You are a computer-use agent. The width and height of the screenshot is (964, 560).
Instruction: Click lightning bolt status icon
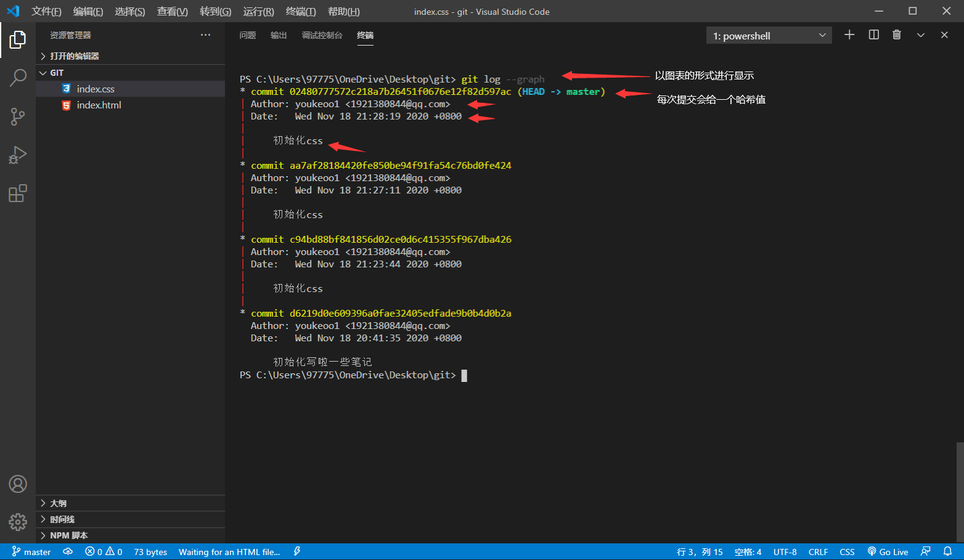point(297,552)
